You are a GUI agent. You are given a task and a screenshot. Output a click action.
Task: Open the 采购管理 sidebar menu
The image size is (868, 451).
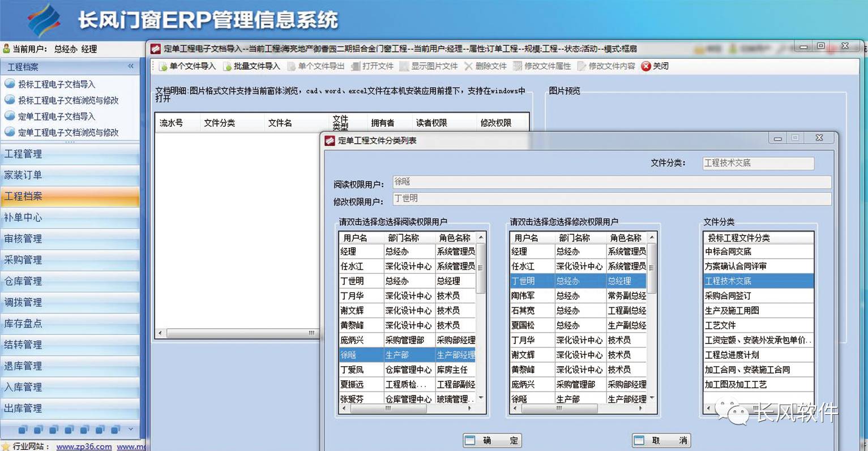point(23,260)
